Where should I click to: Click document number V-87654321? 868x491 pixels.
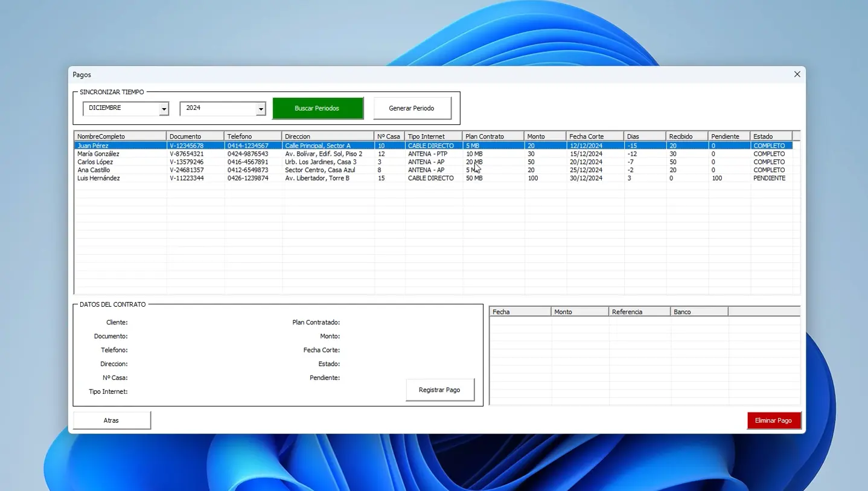[x=187, y=154]
